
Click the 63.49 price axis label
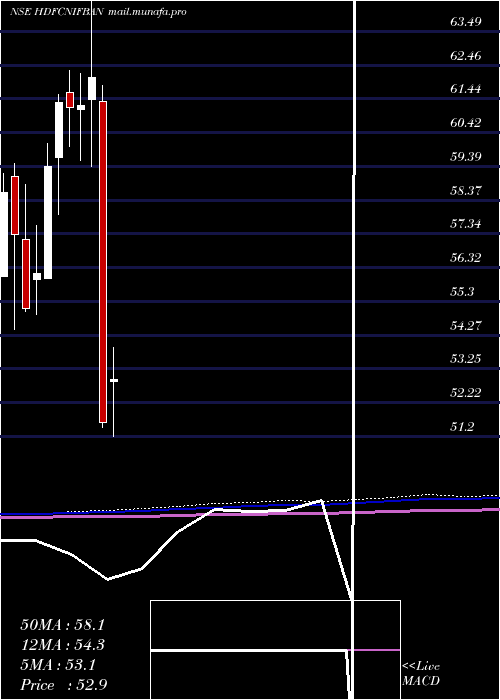[x=466, y=22]
